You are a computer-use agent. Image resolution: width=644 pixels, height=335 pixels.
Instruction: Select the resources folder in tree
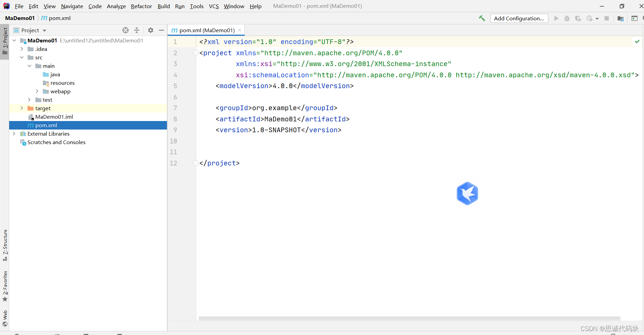59,83
